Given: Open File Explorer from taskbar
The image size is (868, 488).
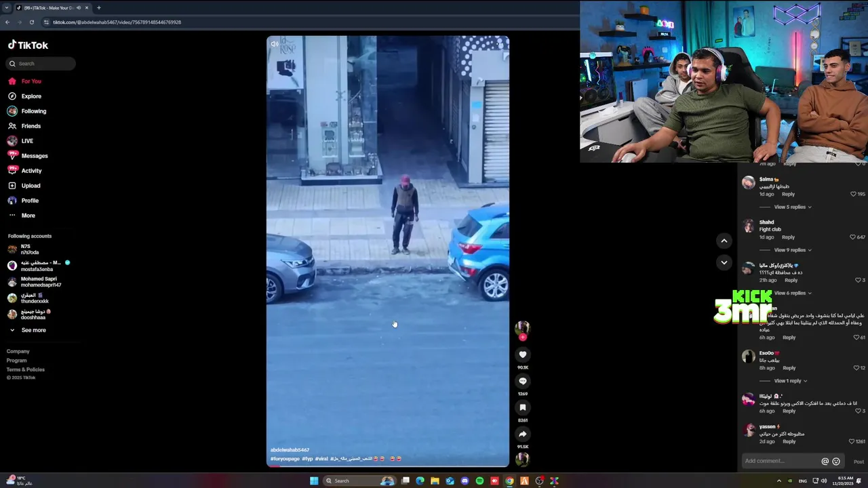Looking at the screenshot, I should point(435,481).
